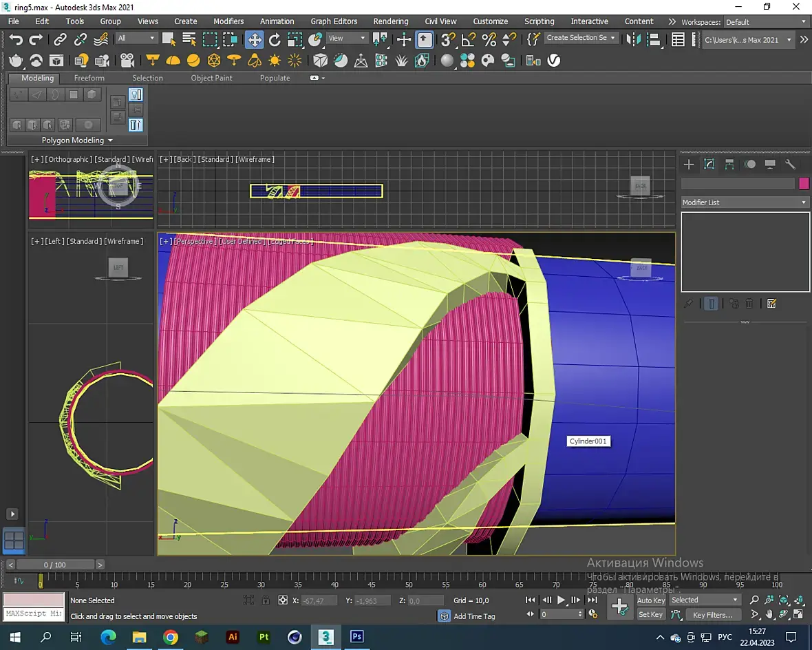
Task: Toggle the selection lock padlock
Action: (x=266, y=600)
